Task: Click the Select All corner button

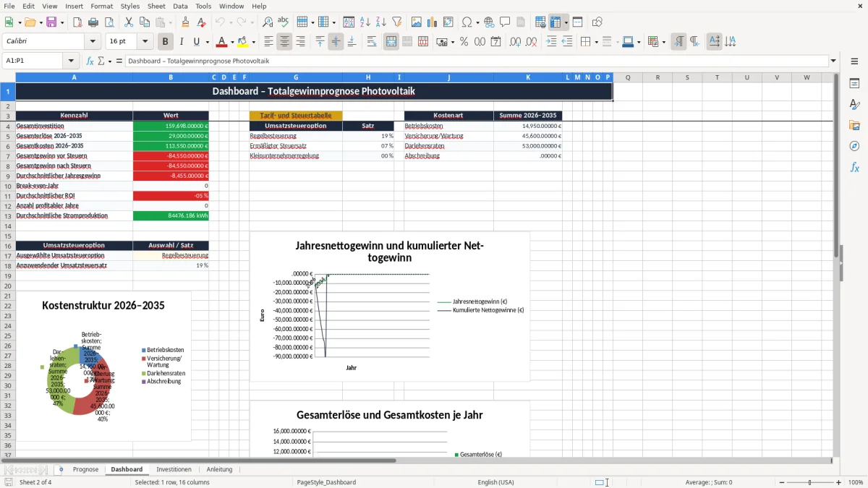Action: click(x=8, y=77)
